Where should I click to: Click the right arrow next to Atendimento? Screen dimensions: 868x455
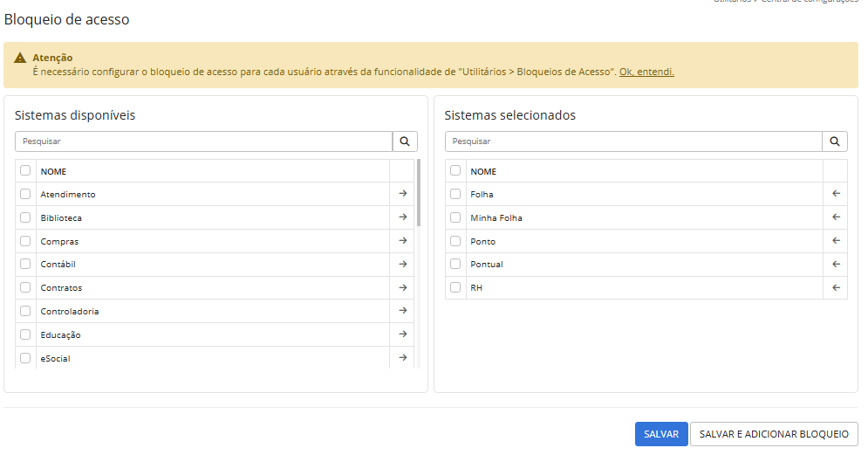(x=402, y=194)
